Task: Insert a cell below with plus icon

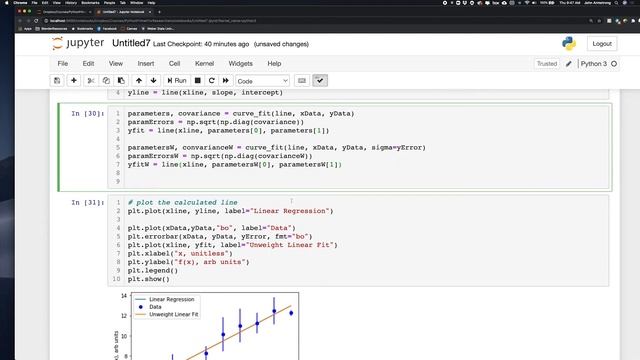Action: coord(74,81)
